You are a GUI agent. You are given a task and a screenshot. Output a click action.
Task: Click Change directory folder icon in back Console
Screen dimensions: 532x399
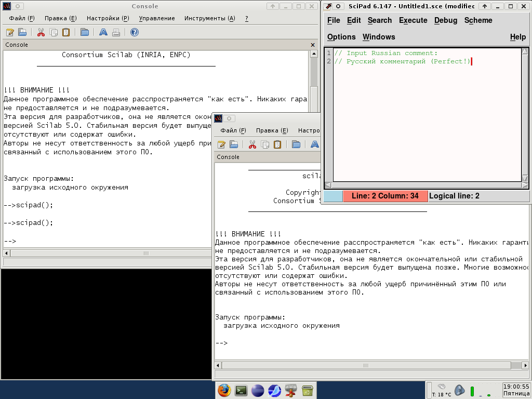point(85,32)
